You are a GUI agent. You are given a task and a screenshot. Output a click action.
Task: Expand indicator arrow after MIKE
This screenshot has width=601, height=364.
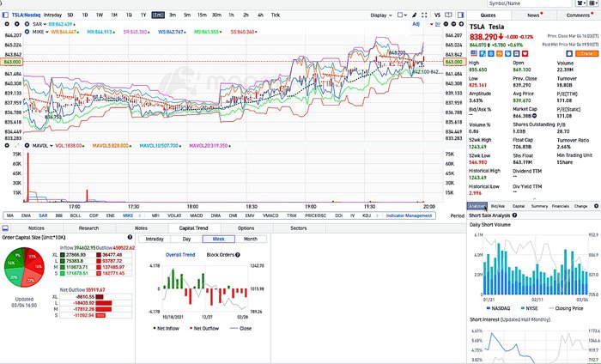[x=139, y=215]
